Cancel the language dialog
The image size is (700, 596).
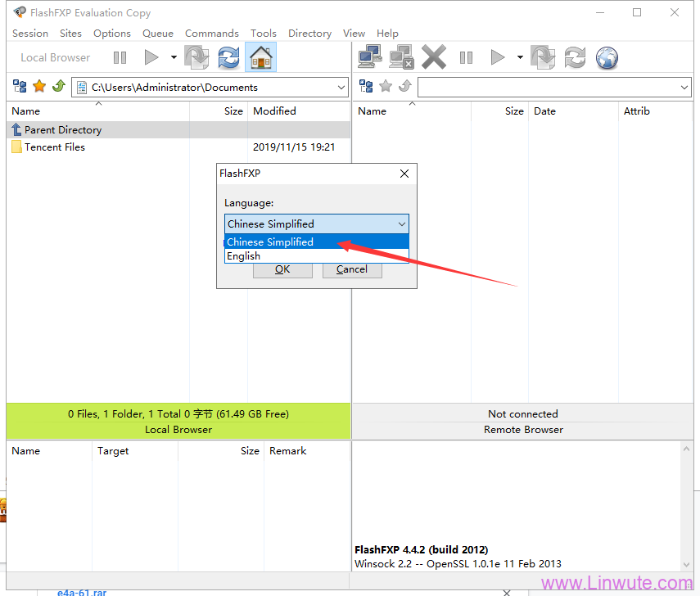pyautogui.click(x=352, y=269)
